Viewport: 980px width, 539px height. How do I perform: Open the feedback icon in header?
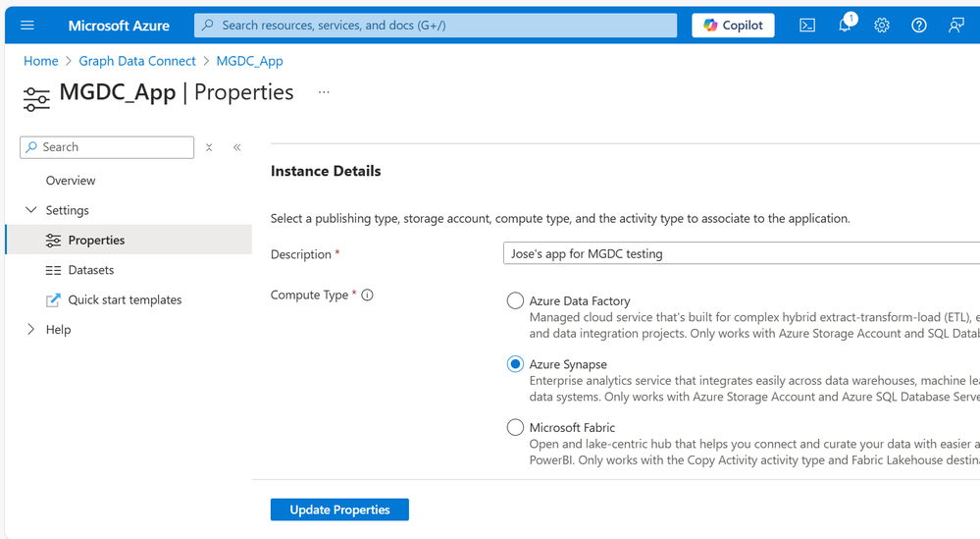pos(955,25)
